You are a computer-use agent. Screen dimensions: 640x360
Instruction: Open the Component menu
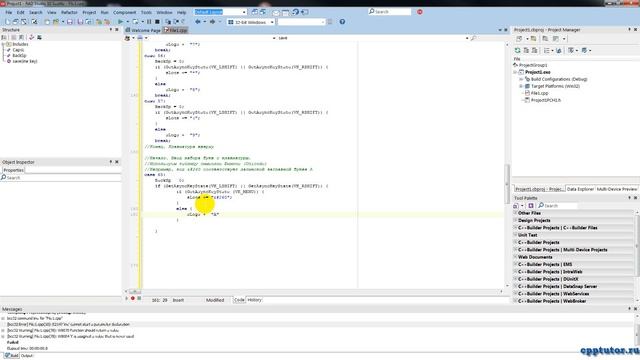coord(124,13)
